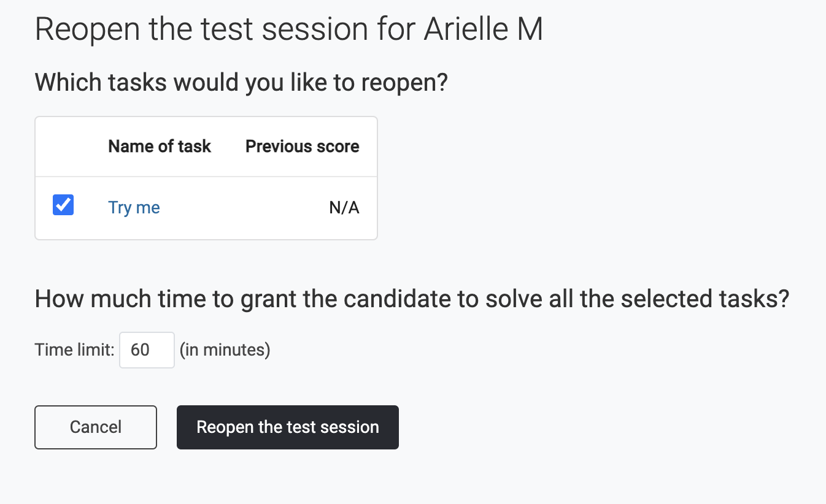
Task: Click the empty page area below the buttons
Action: [412, 478]
